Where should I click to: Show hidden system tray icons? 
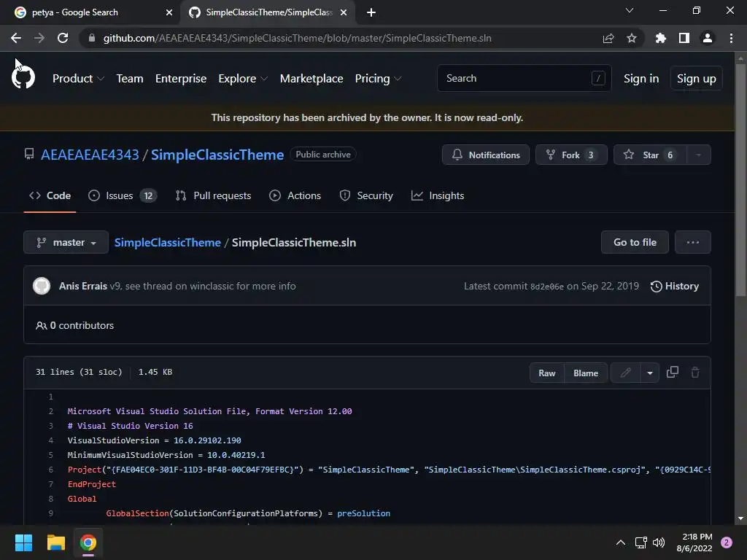pyautogui.click(x=620, y=542)
